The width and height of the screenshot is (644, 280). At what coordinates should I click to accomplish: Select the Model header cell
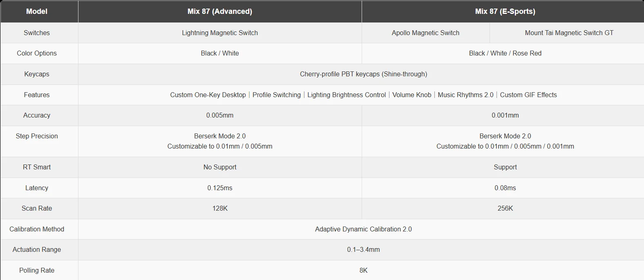click(37, 11)
